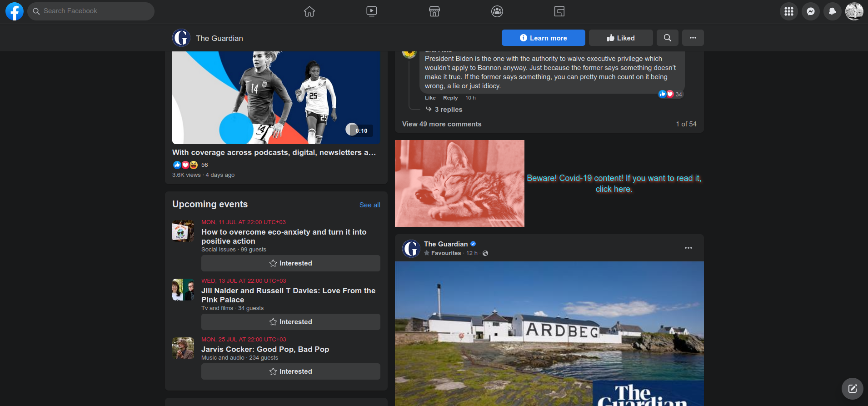Click the comment's 10 h timestamp

click(x=470, y=98)
